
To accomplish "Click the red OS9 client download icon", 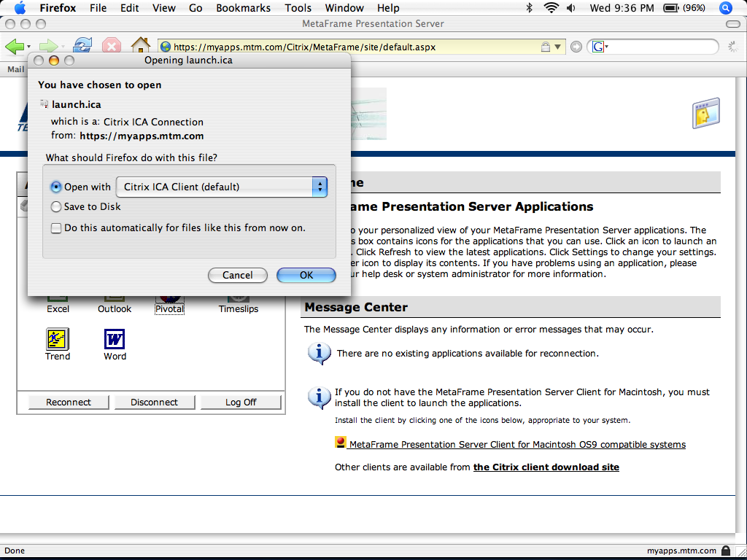I will pyautogui.click(x=340, y=443).
